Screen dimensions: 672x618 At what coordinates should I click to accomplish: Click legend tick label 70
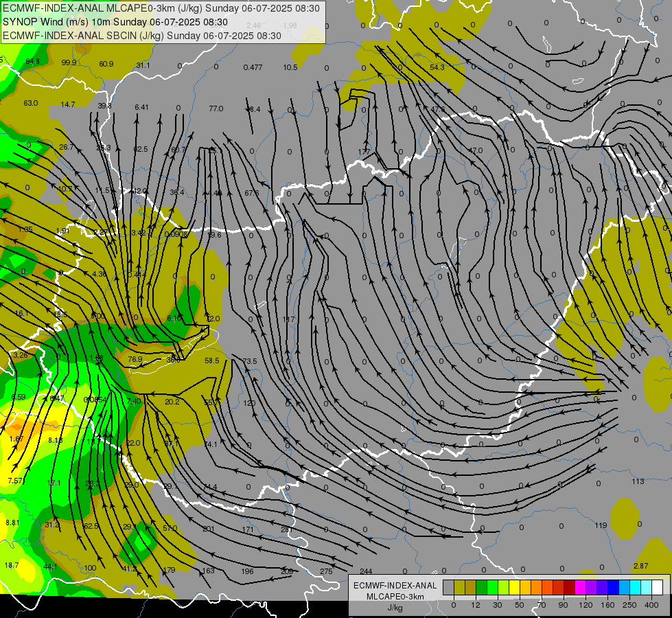(542, 605)
